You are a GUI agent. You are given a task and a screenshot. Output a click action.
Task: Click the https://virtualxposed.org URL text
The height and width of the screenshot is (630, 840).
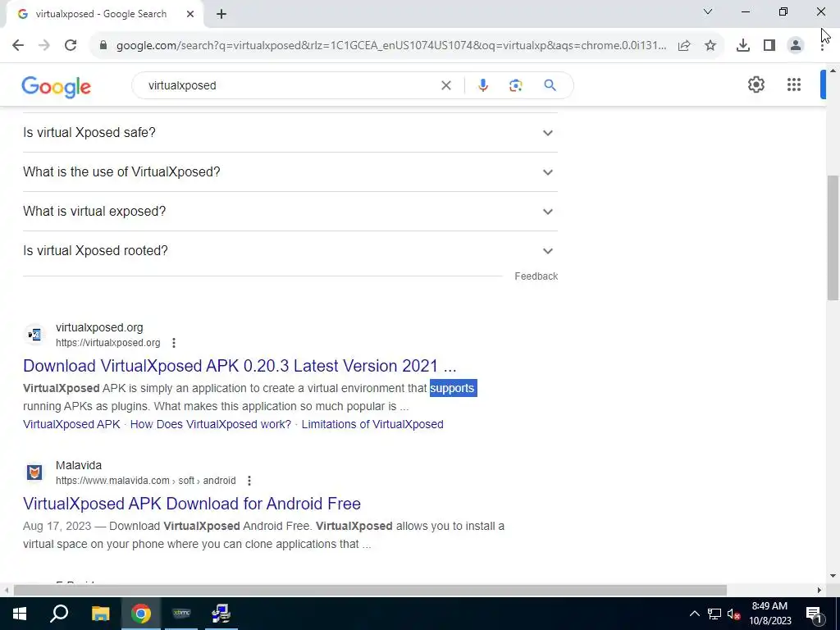tap(107, 343)
